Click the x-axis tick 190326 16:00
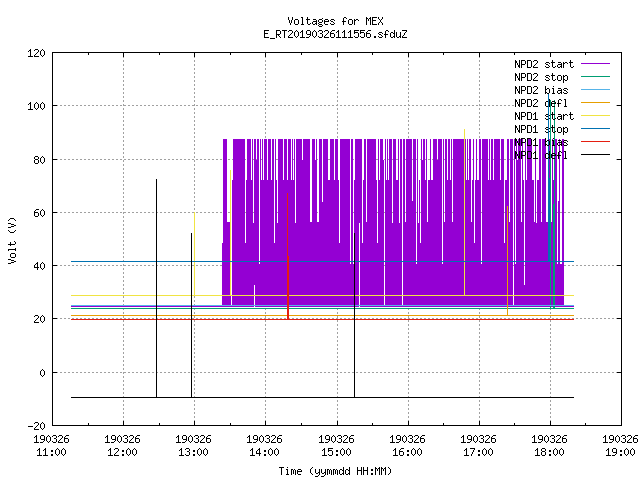The width and height of the screenshot is (640, 480). (407, 446)
